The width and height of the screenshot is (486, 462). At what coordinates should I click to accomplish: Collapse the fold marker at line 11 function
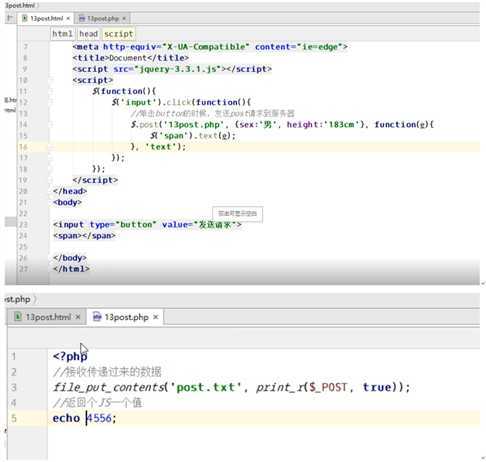click(x=51, y=91)
